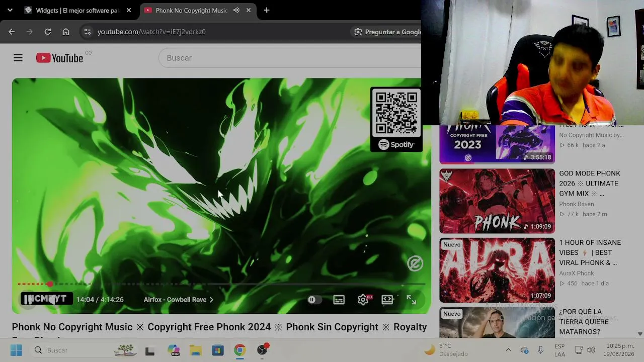Toggle subtitles in the video player
The image size is (644, 362).
(339, 300)
